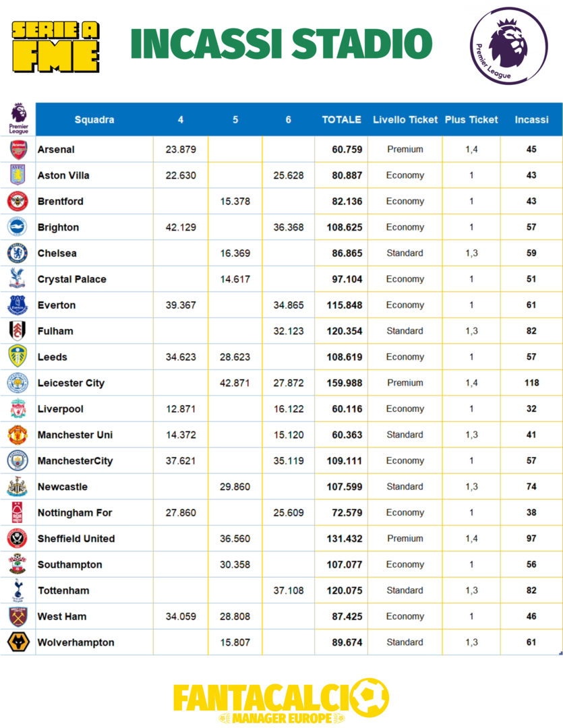The image size is (563, 728).
Task: Select the Wolverhampton wolf logo
Action: (18, 642)
